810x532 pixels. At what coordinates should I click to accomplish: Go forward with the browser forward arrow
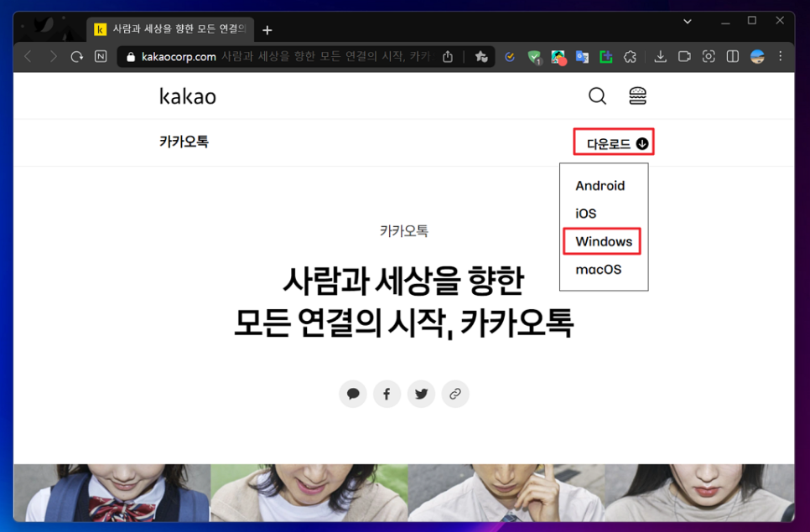(53, 57)
